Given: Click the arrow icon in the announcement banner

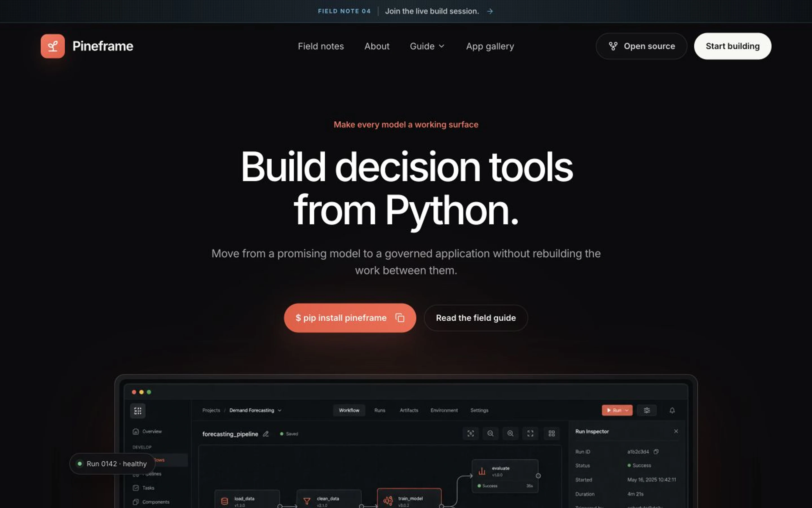Looking at the screenshot, I should [490, 11].
